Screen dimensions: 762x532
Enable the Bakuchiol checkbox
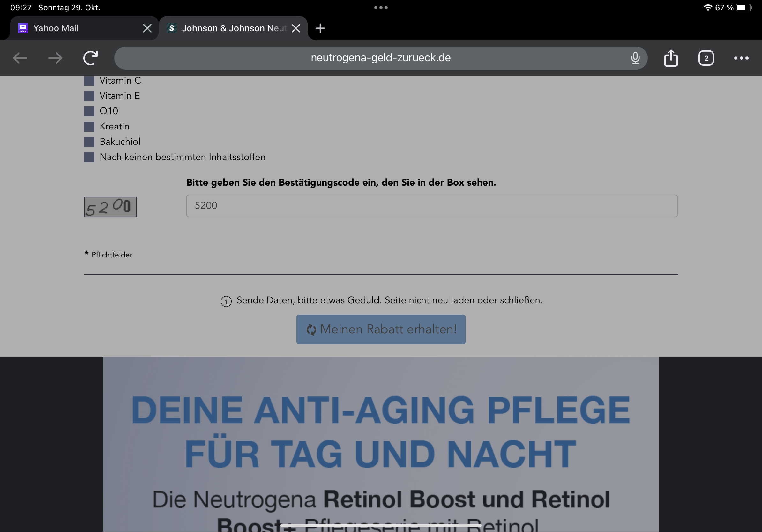point(89,142)
